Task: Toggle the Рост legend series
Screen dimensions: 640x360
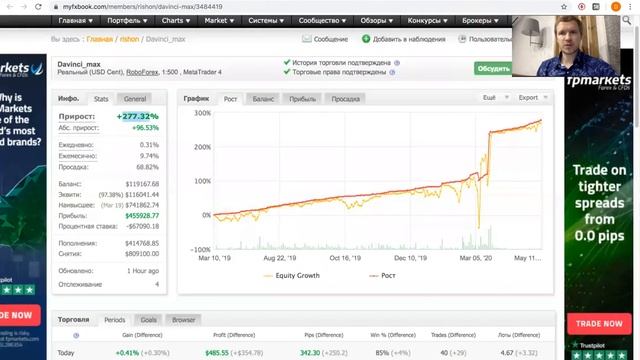Action: [x=382, y=276]
